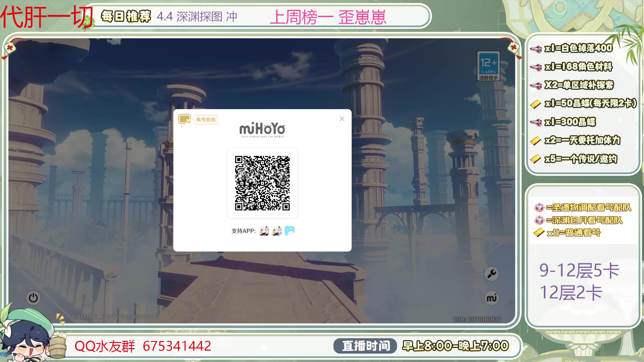The width and height of the screenshot is (644, 362).
Task: Click the 上周榜一 歪崽崽 banner text
Action: (x=328, y=17)
